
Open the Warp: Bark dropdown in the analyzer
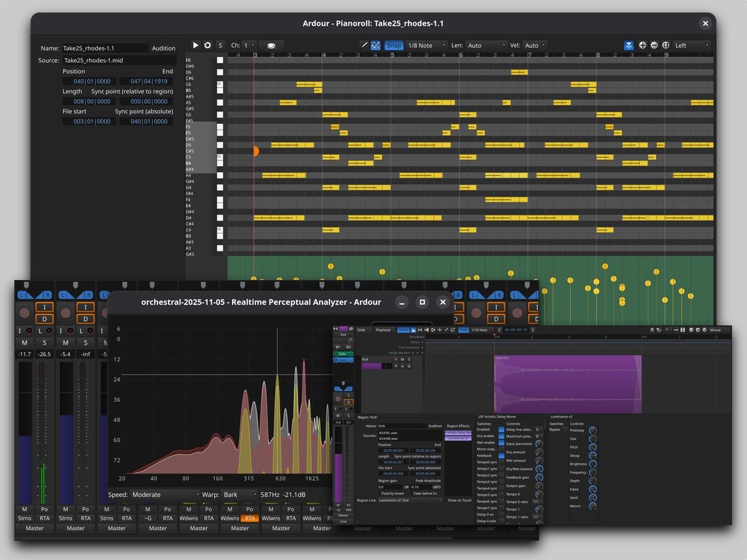(240, 495)
